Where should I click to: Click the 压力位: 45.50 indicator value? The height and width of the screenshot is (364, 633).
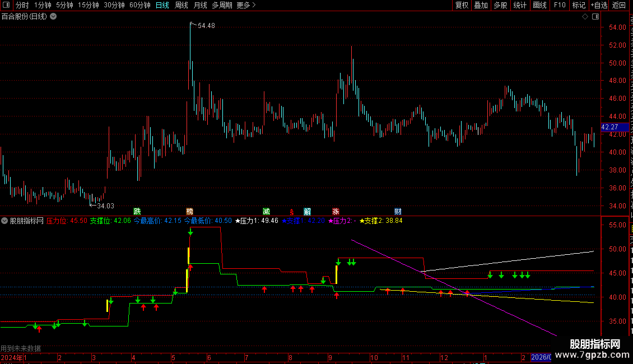point(67,221)
